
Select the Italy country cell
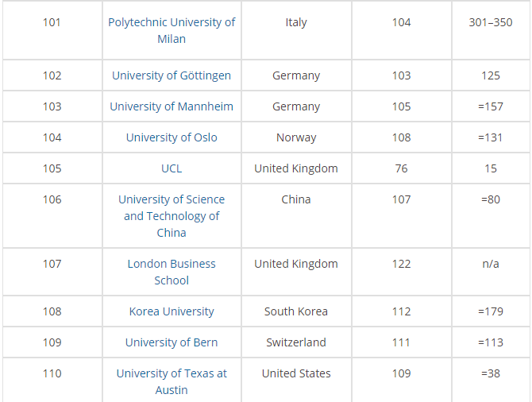click(x=296, y=22)
